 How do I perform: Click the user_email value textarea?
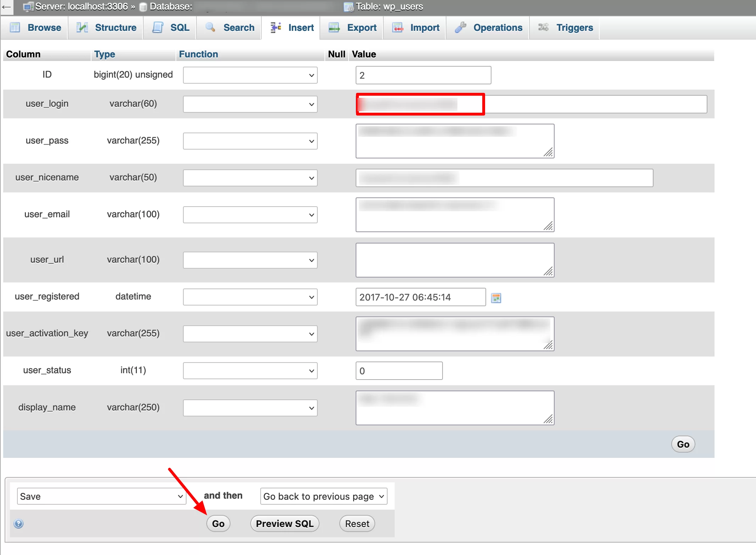coord(455,215)
